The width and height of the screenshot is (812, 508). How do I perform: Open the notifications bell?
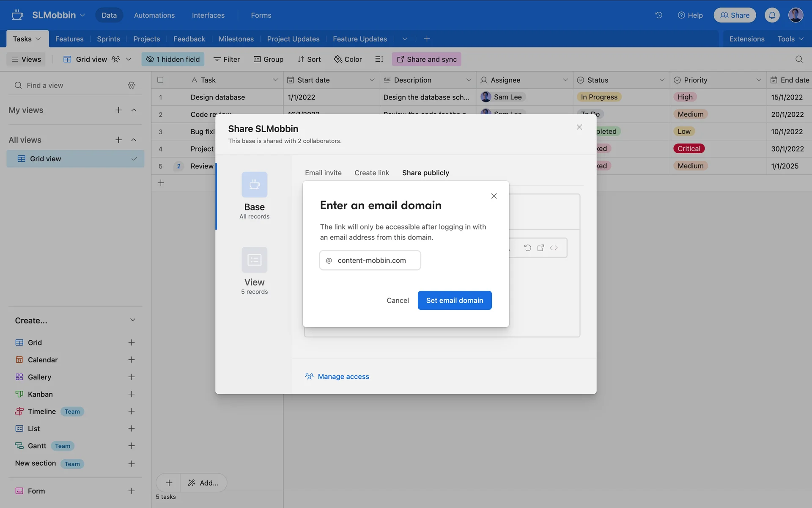[772, 15]
